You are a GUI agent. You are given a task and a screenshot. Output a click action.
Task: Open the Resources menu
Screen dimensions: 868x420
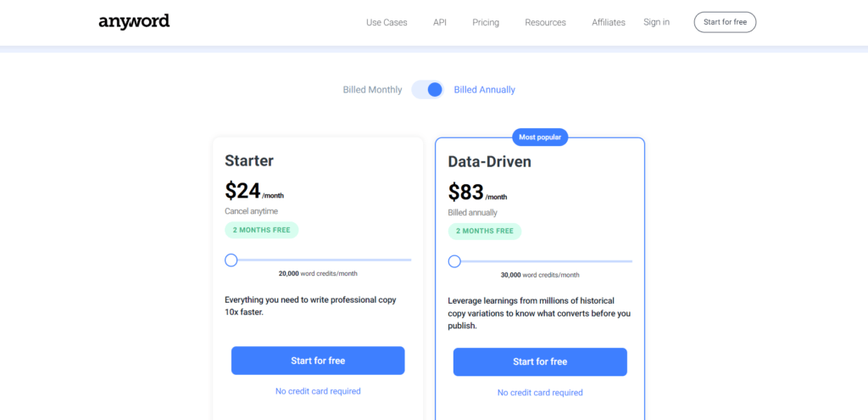pos(545,22)
